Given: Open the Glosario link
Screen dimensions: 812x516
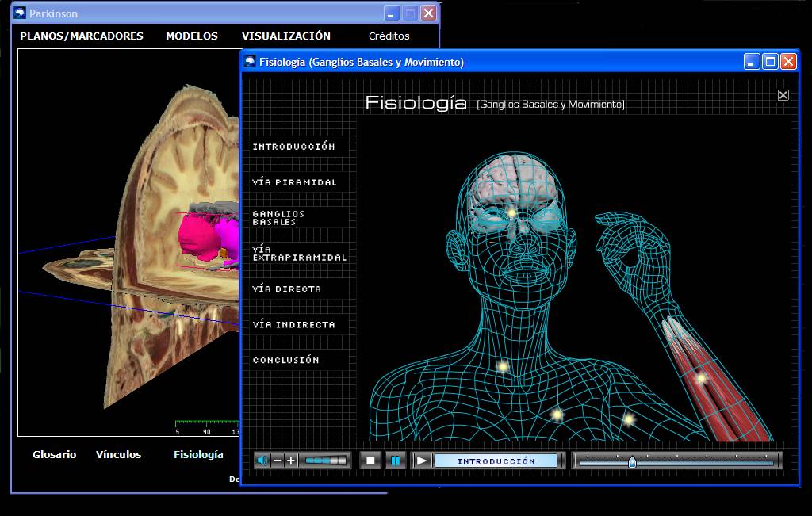Looking at the screenshot, I should (x=55, y=454).
